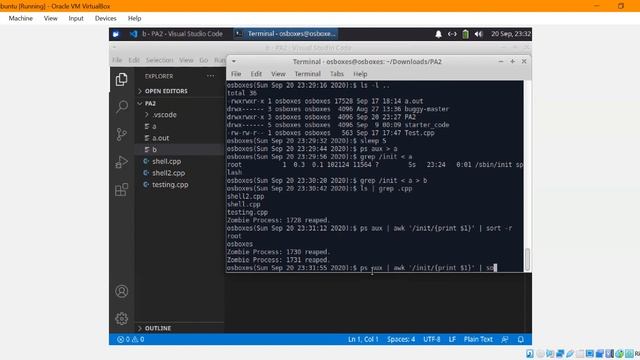Click the terminal vertical scrollbar thumb

pos(527,259)
